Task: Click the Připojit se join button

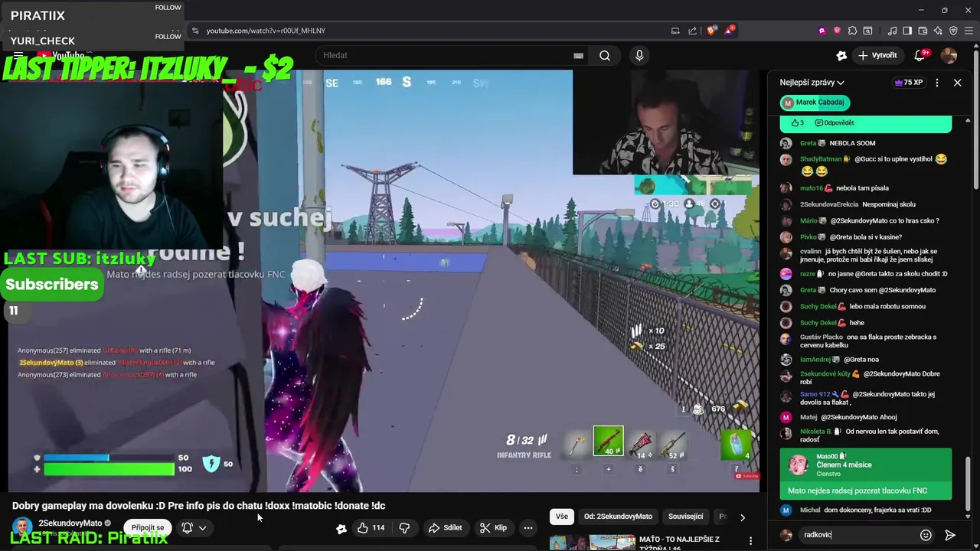Action: click(x=148, y=528)
